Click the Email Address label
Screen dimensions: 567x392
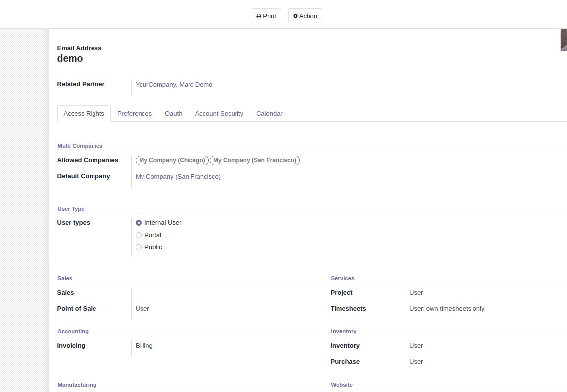pos(79,48)
